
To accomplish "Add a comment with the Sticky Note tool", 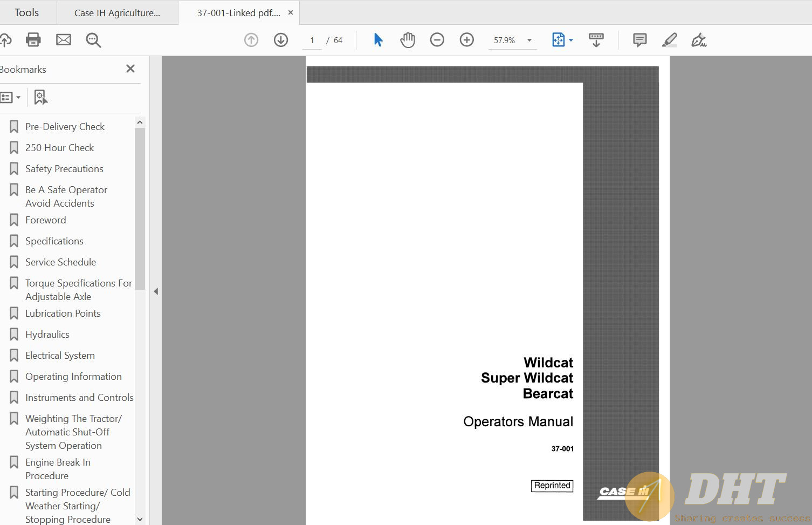I will pos(640,40).
